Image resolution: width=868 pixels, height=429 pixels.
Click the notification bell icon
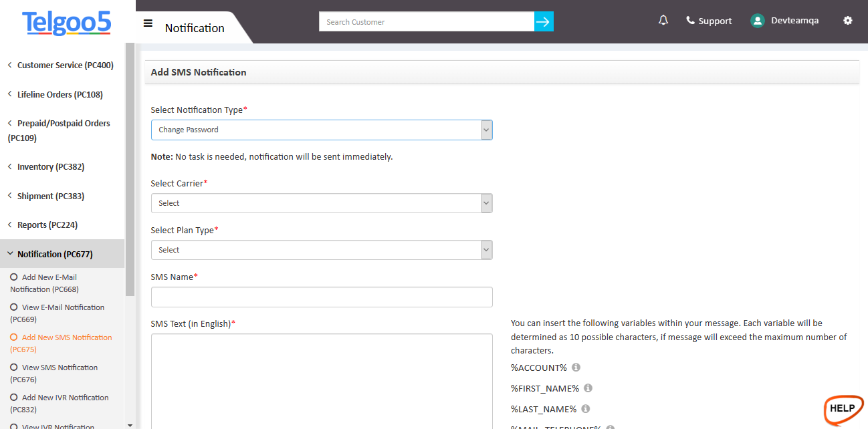(663, 20)
